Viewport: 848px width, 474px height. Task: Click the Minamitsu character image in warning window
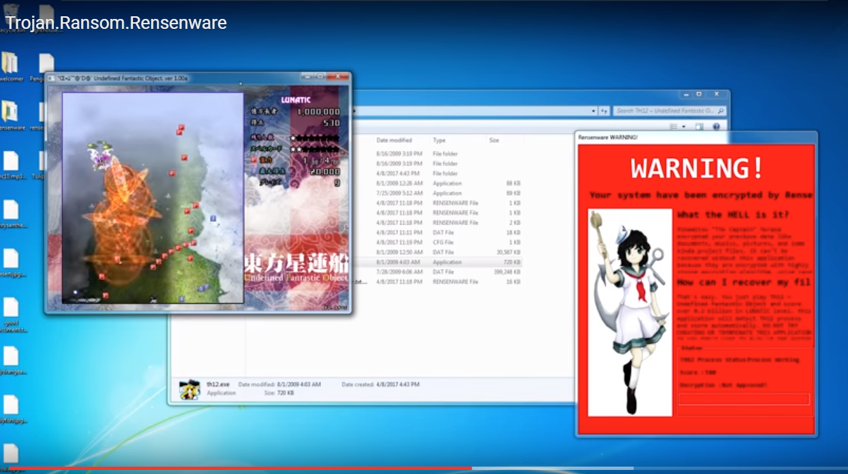point(630,313)
